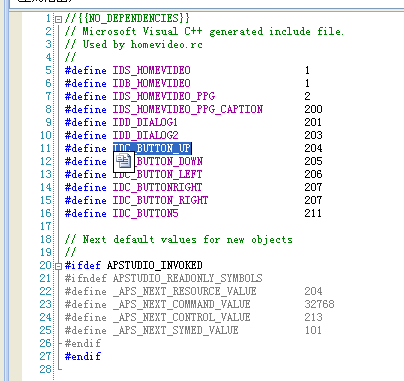Collapse the code region at line 1
Screen dimensions: 404x381
(58, 19)
